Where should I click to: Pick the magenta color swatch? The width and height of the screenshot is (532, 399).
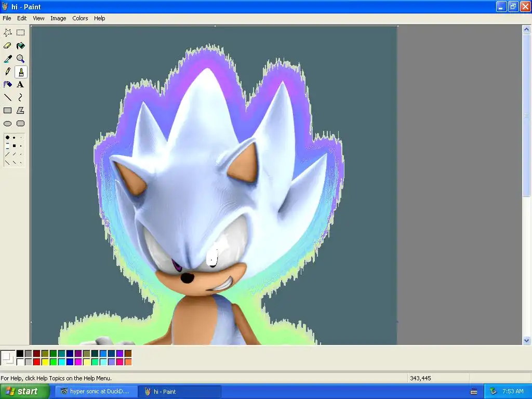click(78, 362)
